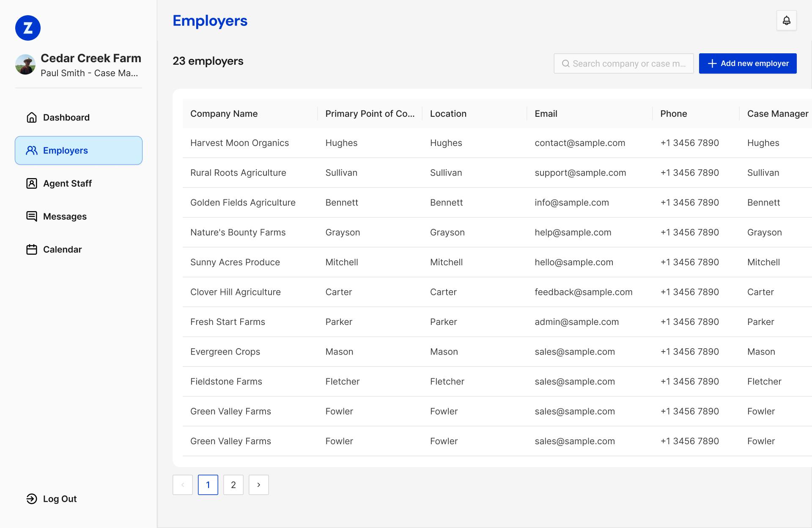
Task: Jump to page 2
Action: (233, 485)
